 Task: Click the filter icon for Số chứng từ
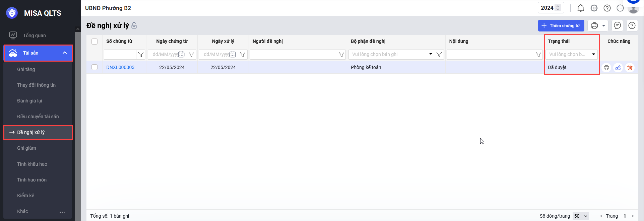click(x=141, y=54)
